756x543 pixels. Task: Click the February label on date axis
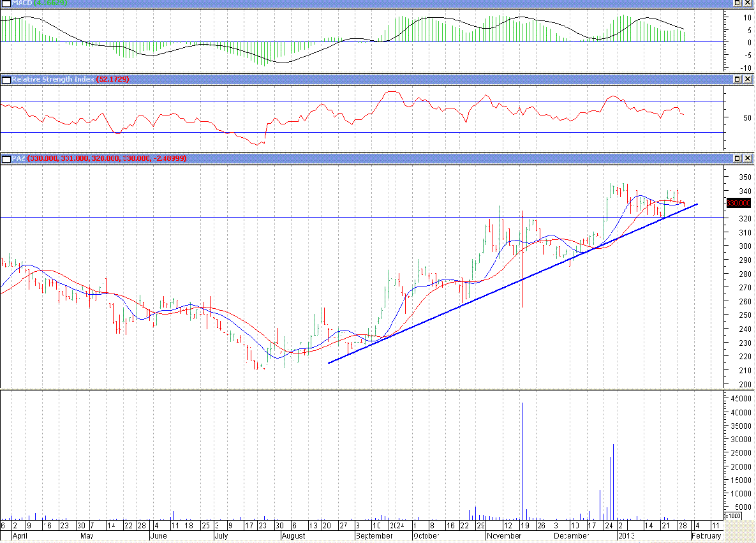[x=706, y=536]
